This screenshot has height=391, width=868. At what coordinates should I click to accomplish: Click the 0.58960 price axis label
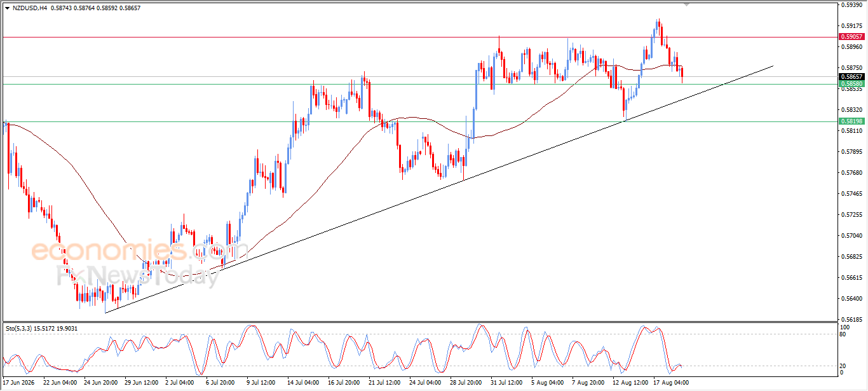tap(851, 47)
